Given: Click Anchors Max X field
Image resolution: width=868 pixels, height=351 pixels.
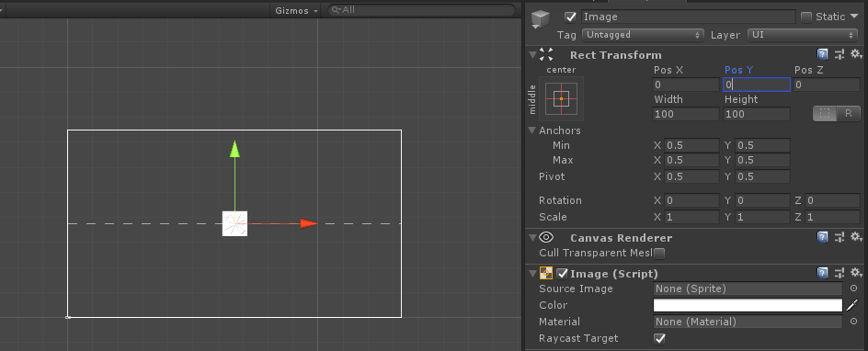Looking at the screenshot, I should 691,160.
